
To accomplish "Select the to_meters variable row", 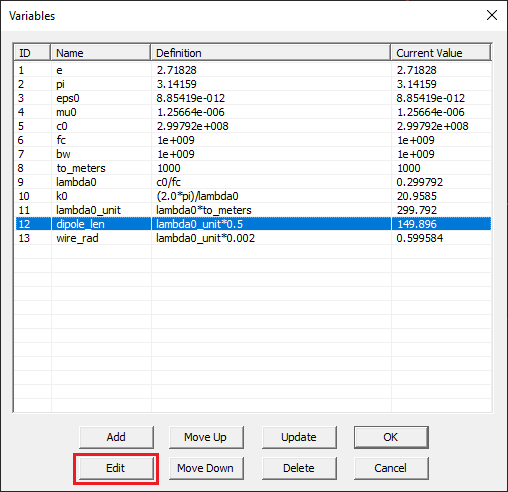I will click(x=253, y=168).
